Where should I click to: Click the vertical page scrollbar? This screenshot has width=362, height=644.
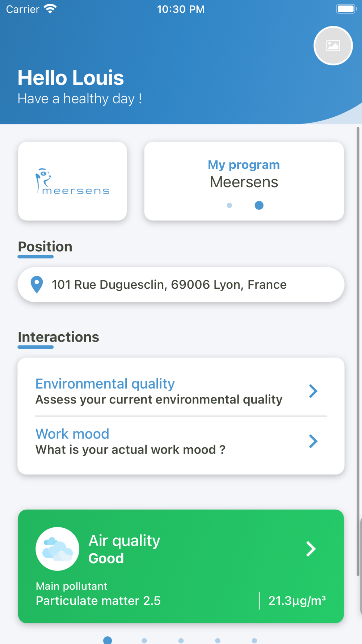point(358,351)
